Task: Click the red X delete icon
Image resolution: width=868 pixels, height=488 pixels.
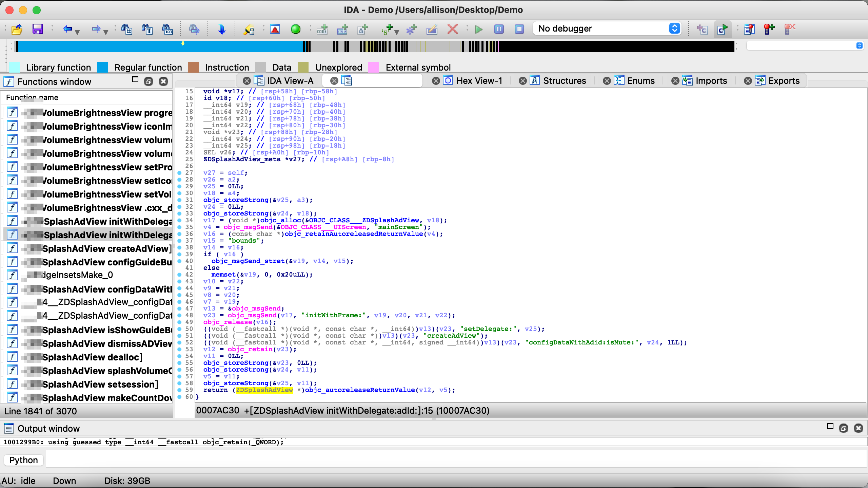Action: click(452, 29)
